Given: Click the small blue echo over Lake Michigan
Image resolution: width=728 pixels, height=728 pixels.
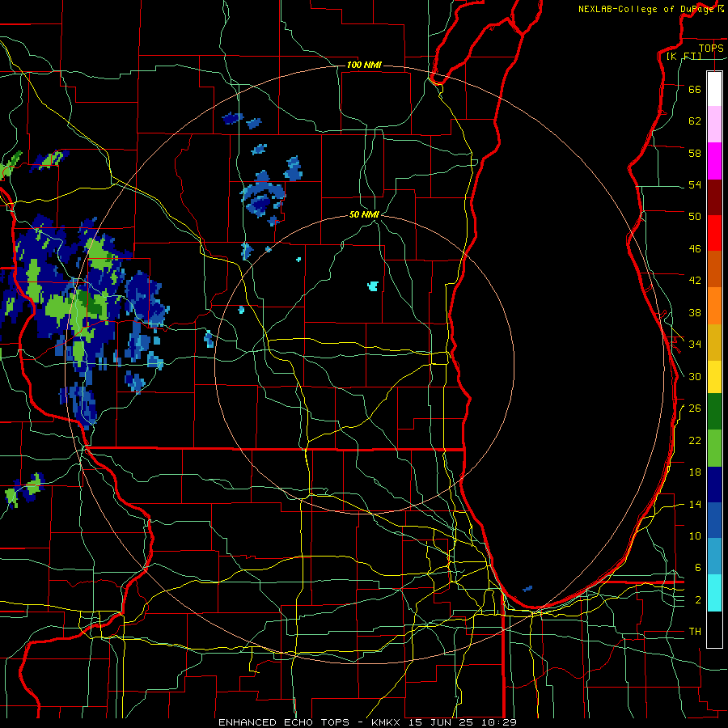Looking at the screenshot, I should (x=527, y=589).
